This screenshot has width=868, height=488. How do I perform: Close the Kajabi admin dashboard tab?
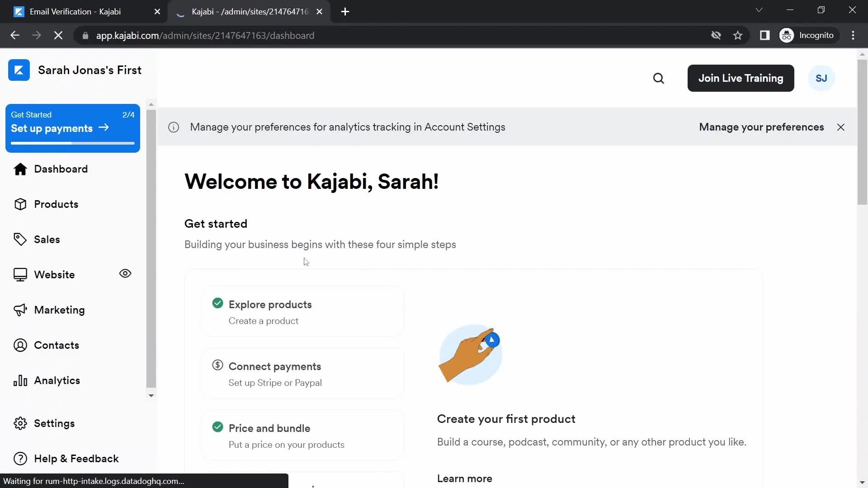(320, 12)
